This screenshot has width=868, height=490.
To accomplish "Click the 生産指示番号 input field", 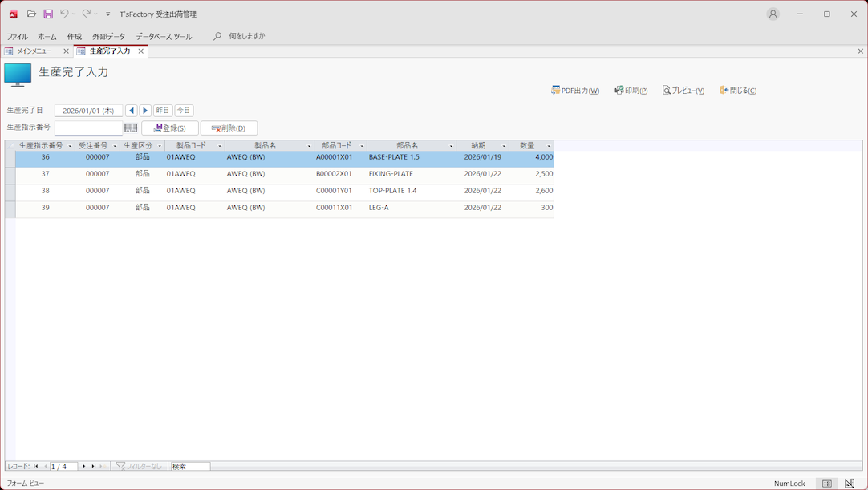I will click(x=88, y=128).
